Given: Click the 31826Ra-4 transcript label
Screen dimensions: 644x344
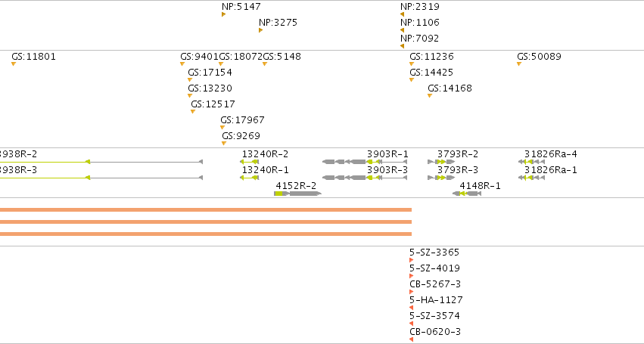Looking at the screenshot, I should [x=550, y=154].
